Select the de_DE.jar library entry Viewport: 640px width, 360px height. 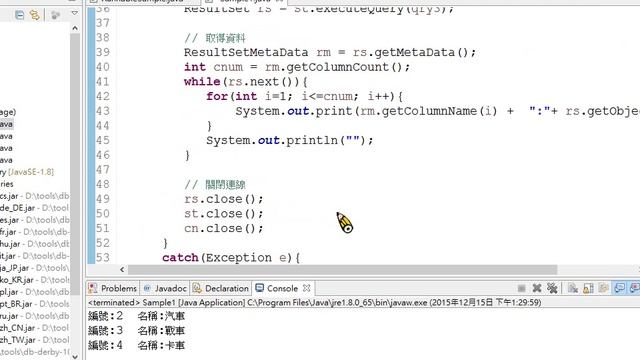tap(34, 208)
